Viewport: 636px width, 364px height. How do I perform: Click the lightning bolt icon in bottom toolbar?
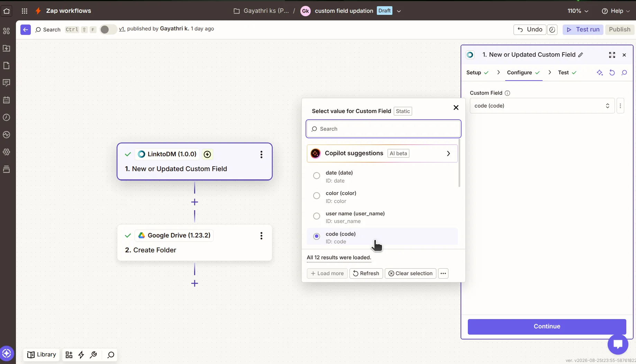click(x=81, y=355)
